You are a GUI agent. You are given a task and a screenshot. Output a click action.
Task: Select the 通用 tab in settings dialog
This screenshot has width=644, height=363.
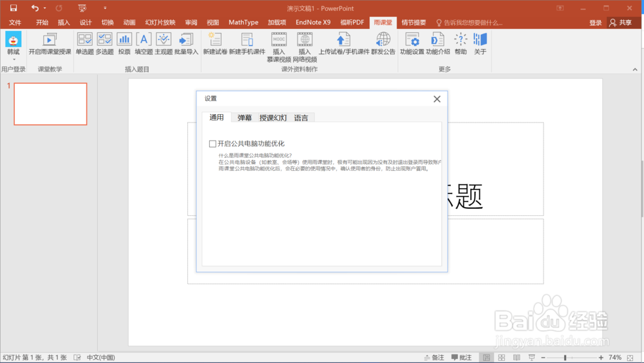216,117
